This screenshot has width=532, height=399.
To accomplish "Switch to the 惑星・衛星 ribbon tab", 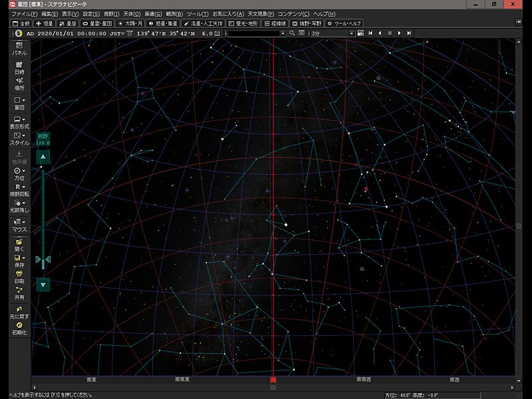I will pyautogui.click(x=163, y=23).
